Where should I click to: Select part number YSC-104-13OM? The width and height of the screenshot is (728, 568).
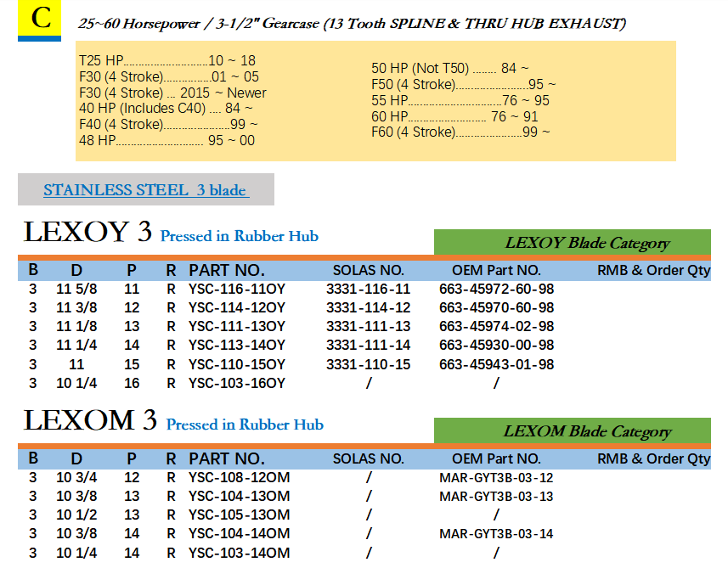point(239,496)
